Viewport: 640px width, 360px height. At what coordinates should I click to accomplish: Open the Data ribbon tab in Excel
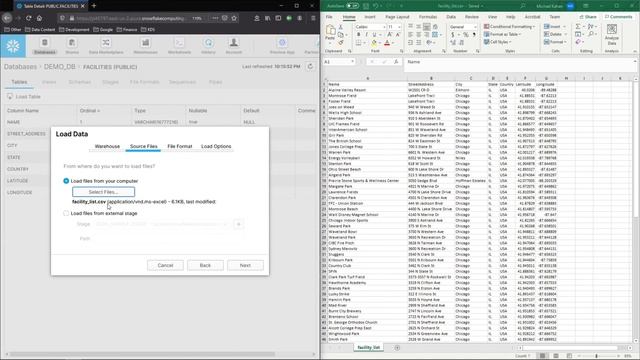tap(451, 17)
